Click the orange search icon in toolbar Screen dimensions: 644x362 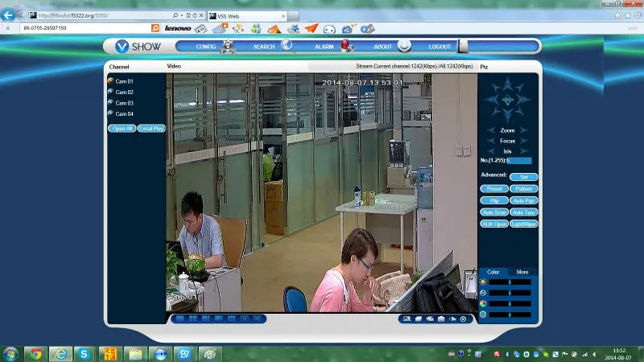[155, 28]
